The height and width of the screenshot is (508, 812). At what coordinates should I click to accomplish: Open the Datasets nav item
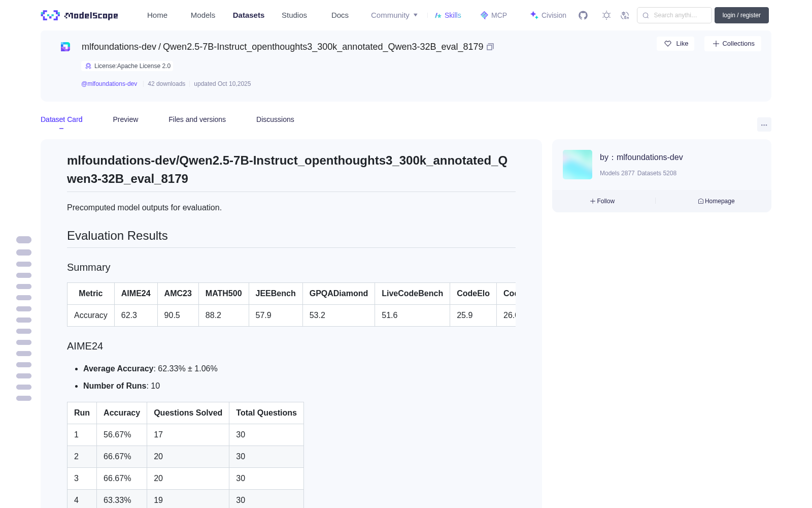(249, 15)
